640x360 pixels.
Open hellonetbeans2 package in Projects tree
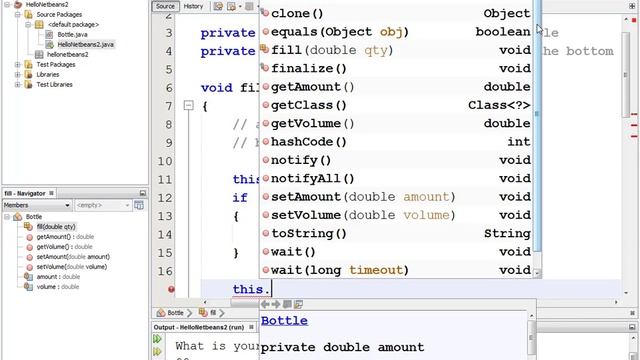point(67,54)
